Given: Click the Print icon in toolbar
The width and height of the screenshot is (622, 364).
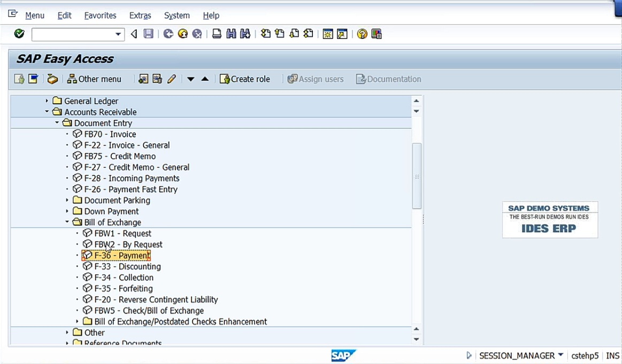Looking at the screenshot, I should point(217,34).
